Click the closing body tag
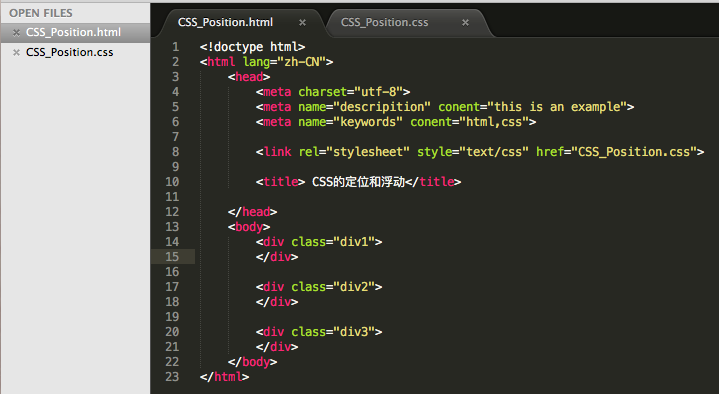The width and height of the screenshot is (719, 394). coord(253,362)
